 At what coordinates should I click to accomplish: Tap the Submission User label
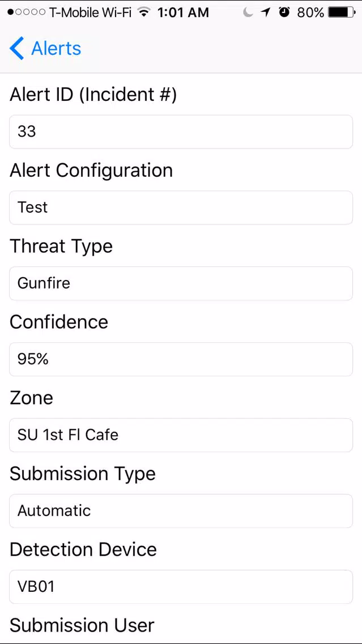[82, 625]
